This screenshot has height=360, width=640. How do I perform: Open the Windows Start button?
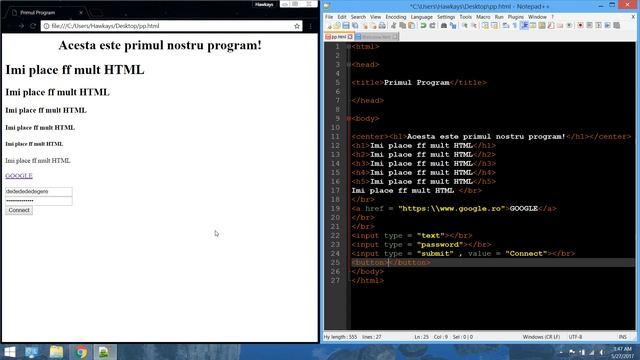10,352
